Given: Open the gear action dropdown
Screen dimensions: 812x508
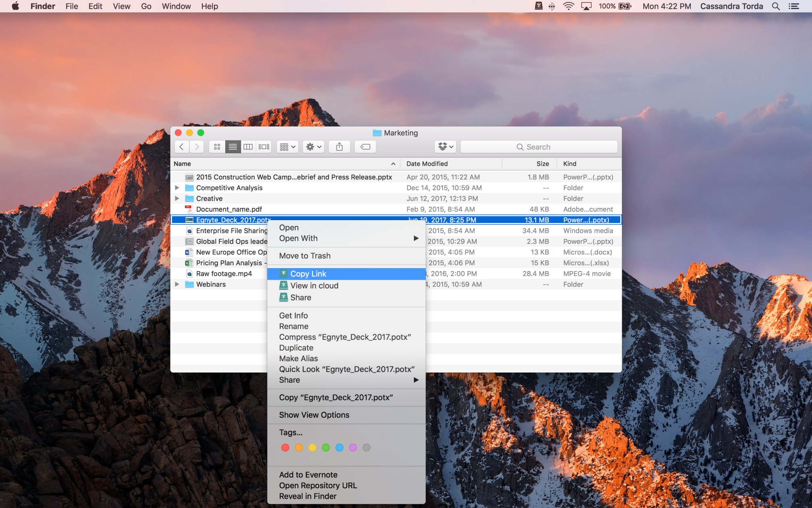Looking at the screenshot, I should point(314,147).
